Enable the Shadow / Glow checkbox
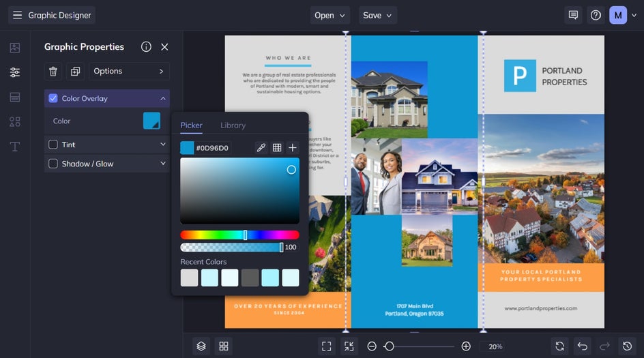This screenshot has height=358, width=644. pos(53,164)
